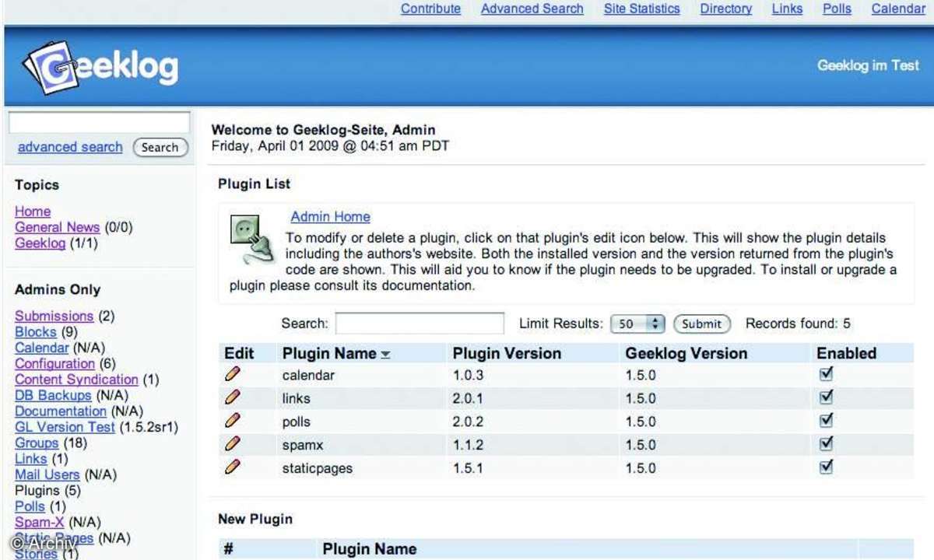
Task: Click the plugin Search input field
Action: coord(420,324)
